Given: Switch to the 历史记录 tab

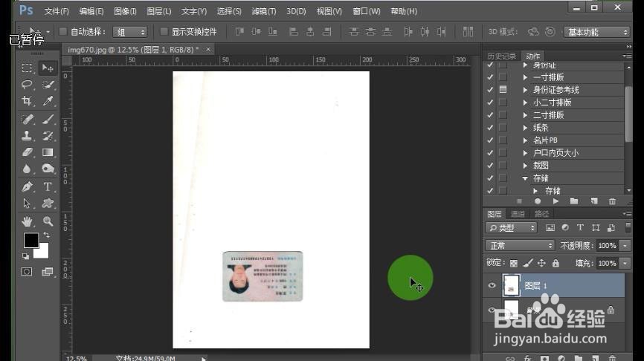Looking at the screenshot, I should pyautogui.click(x=501, y=56).
